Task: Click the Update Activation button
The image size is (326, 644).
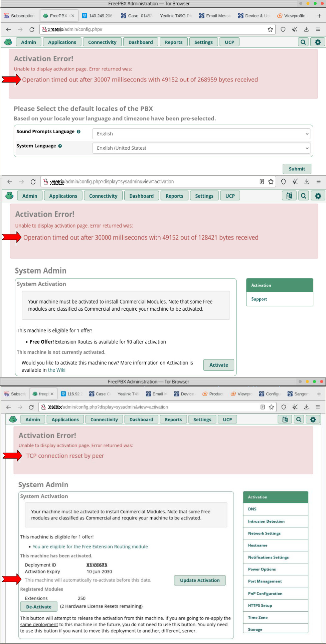Action: (200, 580)
